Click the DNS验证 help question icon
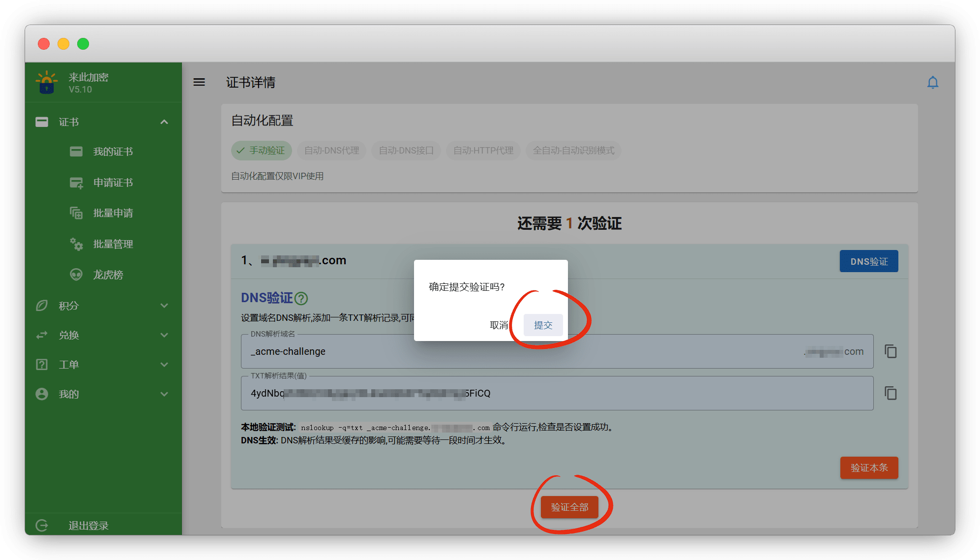The height and width of the screenshot is (560, 980). (301, 298)
